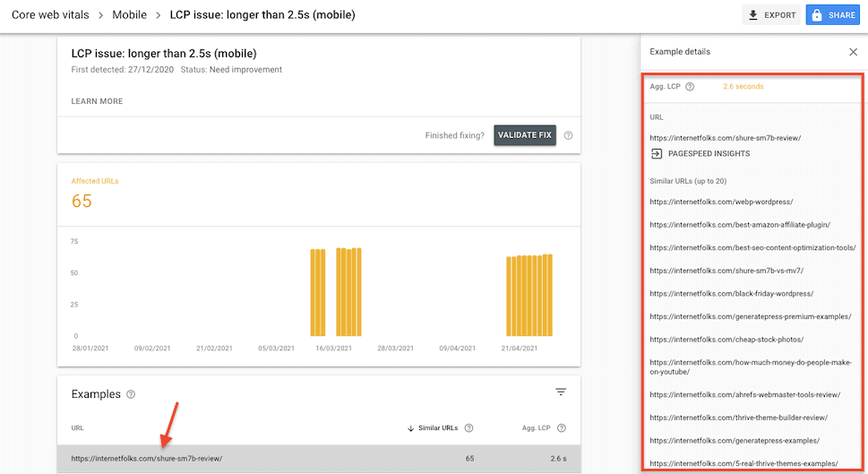Click the webp-wordpress similar URL

pyautogui.click(x=721, y=203)
